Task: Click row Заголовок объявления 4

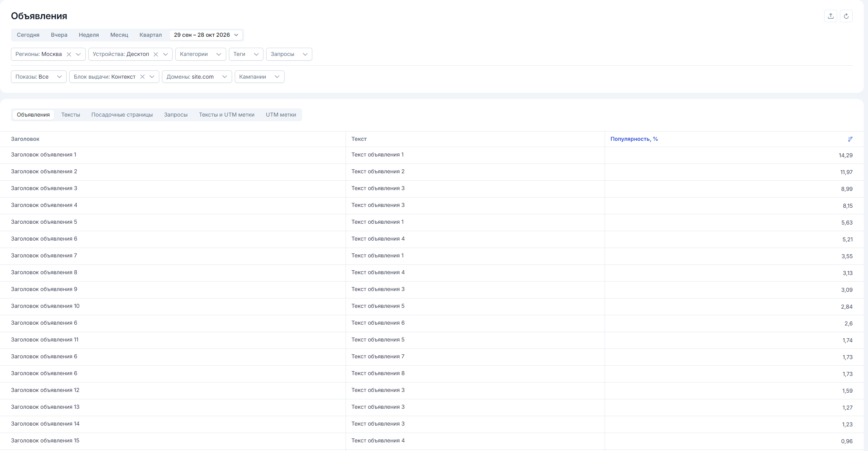Action: click(x=432, y=206)
